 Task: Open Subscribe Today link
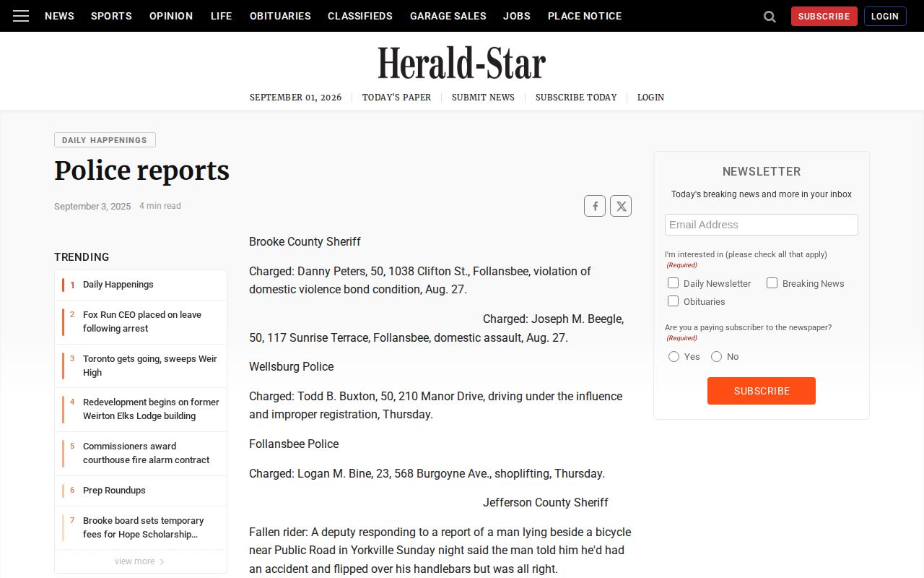tap(576, 97)
